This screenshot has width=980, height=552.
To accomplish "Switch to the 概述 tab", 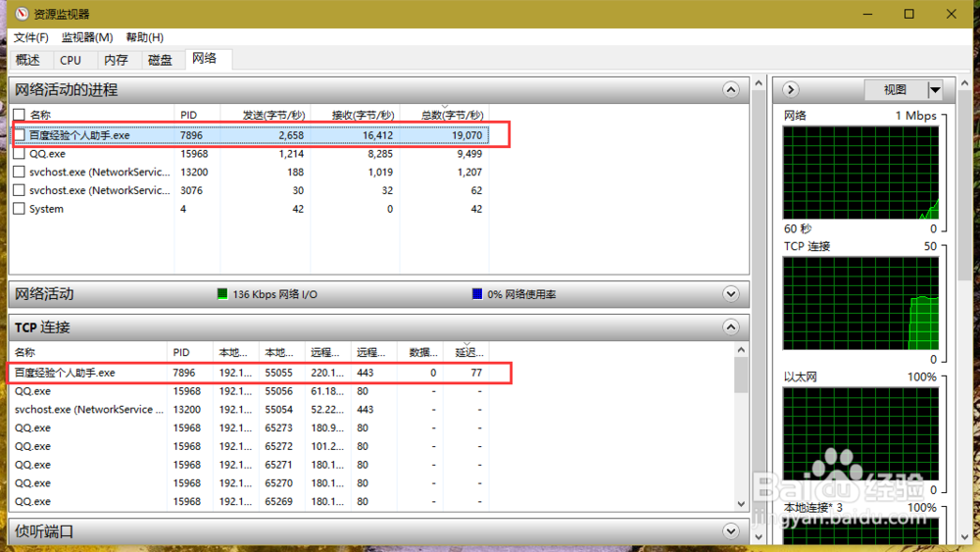I will click(x=27, y=60).
